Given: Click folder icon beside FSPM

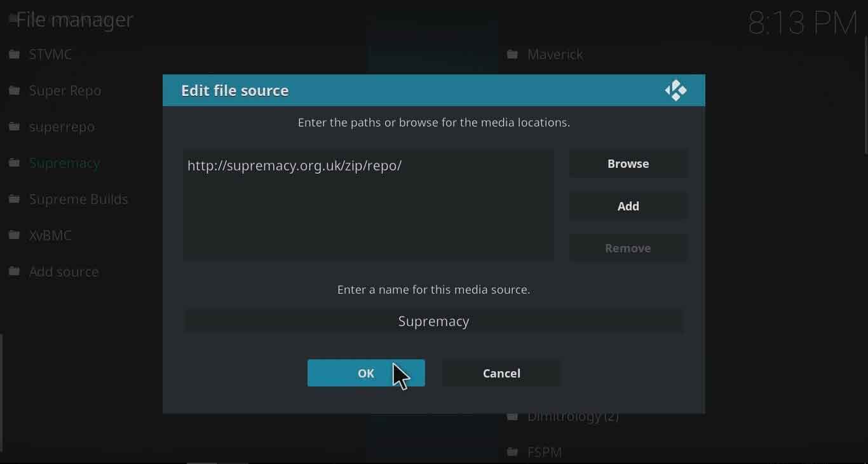Looking at the screenshot, I should click(512, 453).
